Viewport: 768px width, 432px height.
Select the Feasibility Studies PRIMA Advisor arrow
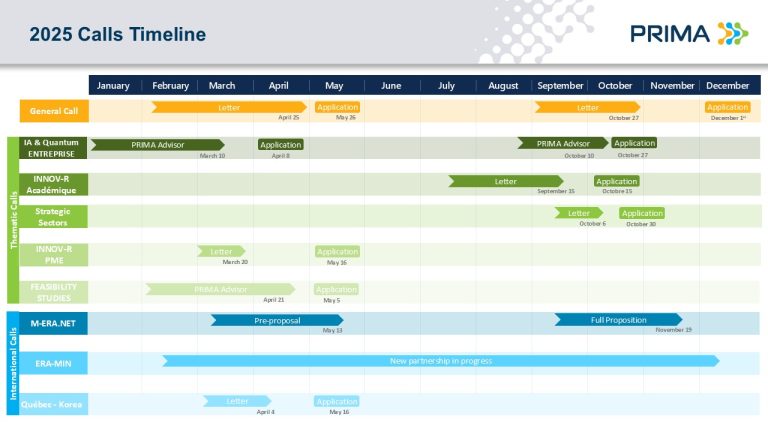click(220, 289)
